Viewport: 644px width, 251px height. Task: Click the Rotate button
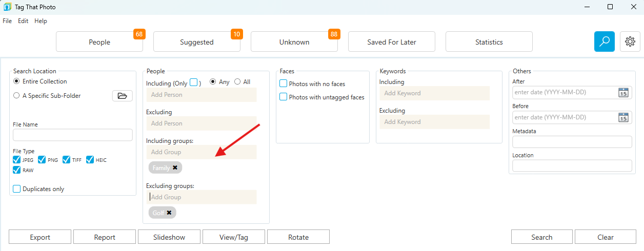pos(298,237)
